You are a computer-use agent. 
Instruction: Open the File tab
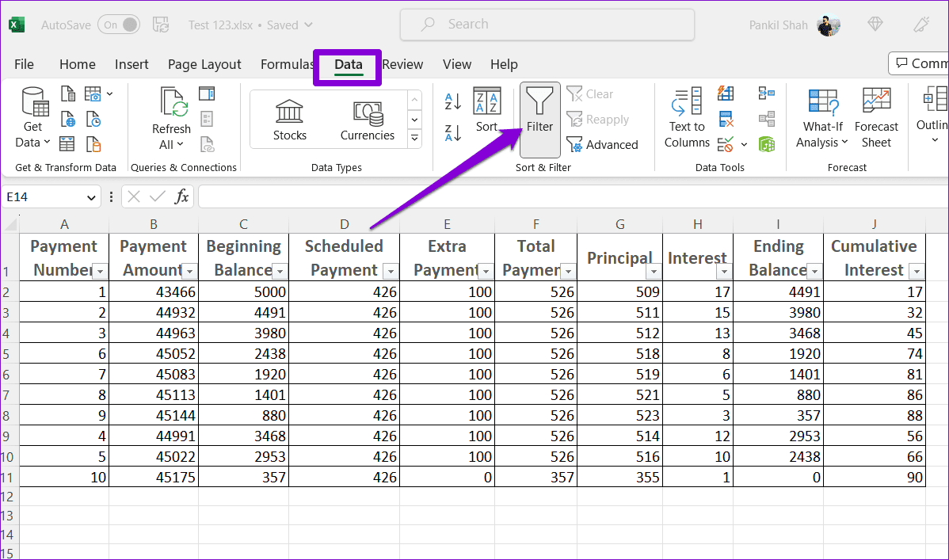pyautogui.click(x=25, y=64)
